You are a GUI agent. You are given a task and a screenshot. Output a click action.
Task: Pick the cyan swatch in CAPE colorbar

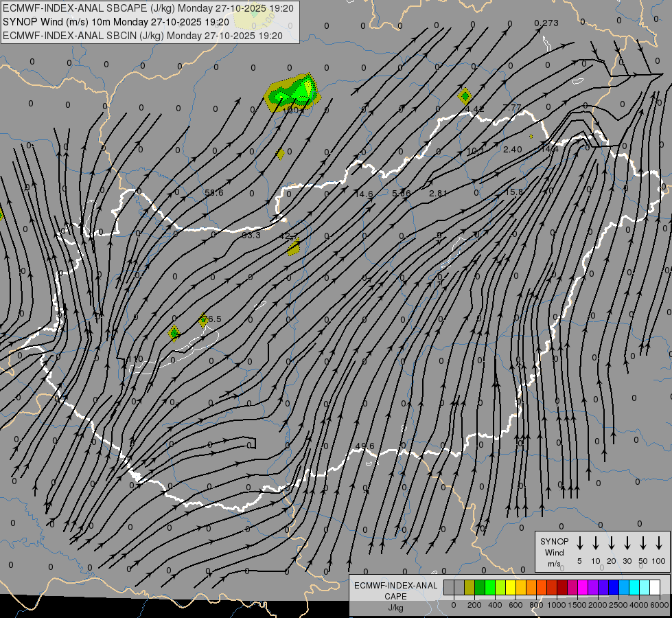[634, 588]
